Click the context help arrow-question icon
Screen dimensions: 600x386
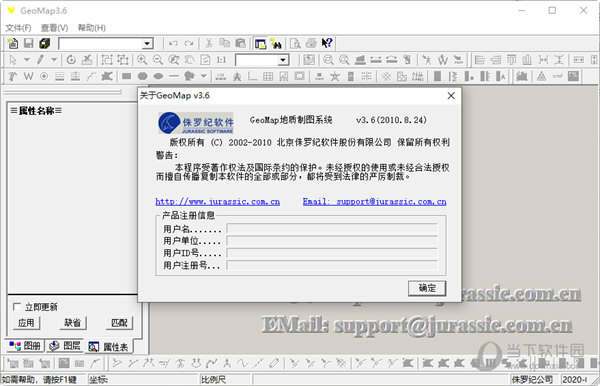(327, 44)
